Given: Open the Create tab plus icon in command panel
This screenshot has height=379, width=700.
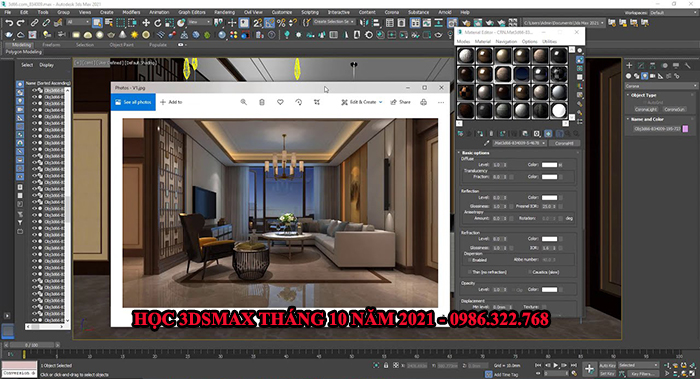Looking at the screenshot, I should (629, 65).
